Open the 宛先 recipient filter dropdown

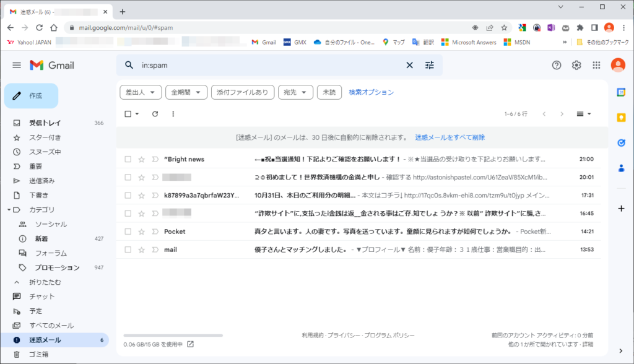tap(295, 92)
